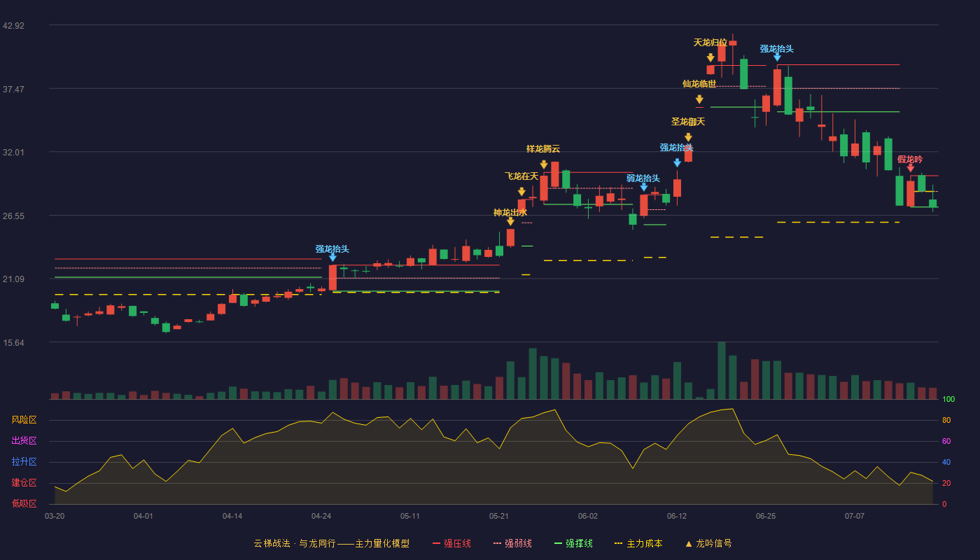Click the 07-07 date label
Screen dimensions: 980x560
pyautogui.click(x=855, y=516)
